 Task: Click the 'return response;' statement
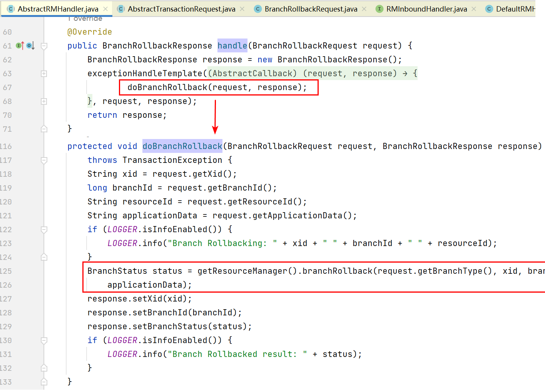(127, 115)
